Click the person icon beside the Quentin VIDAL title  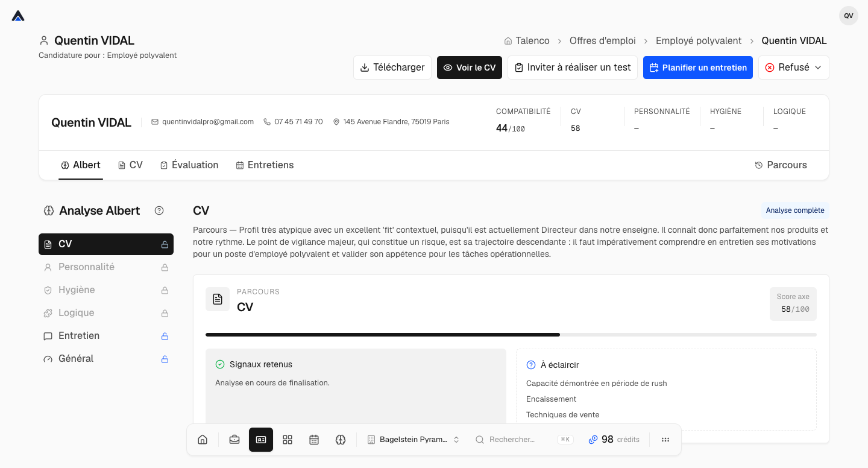coord(44,40)
